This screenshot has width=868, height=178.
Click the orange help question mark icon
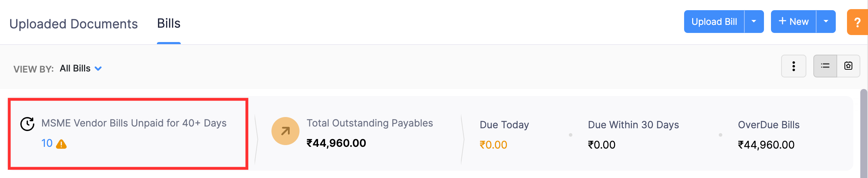click(857, 22)
